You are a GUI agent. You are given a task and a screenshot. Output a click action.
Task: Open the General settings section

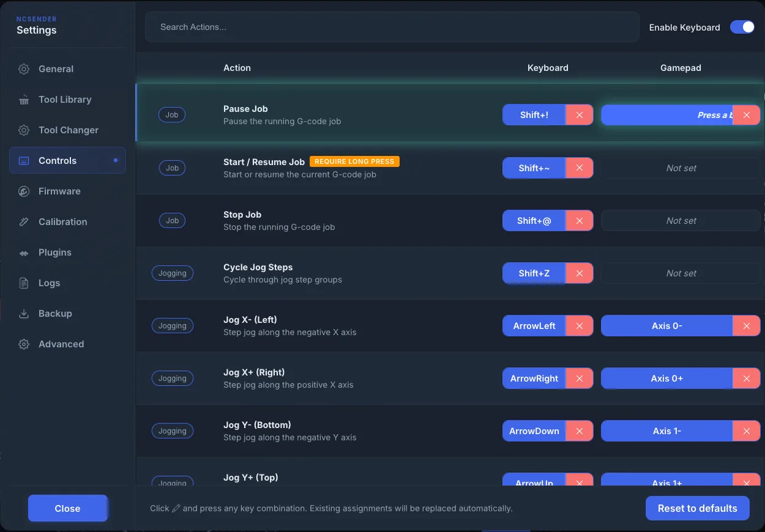[x=67, y=69]
